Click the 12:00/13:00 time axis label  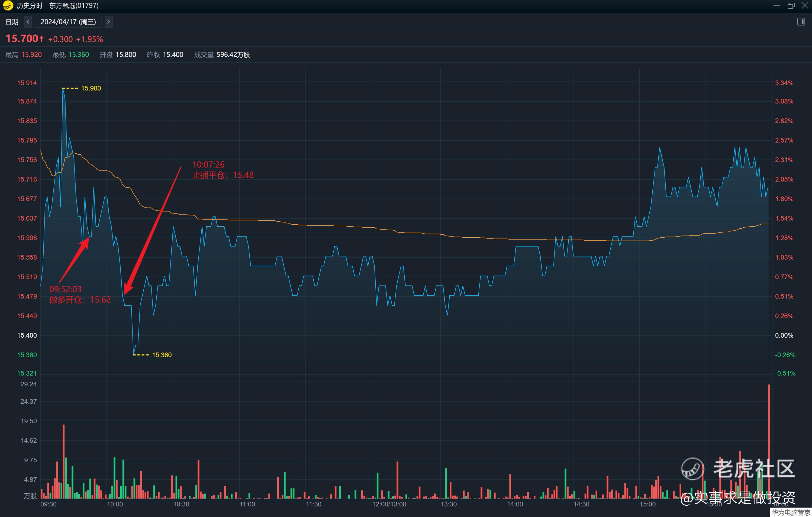389,505
